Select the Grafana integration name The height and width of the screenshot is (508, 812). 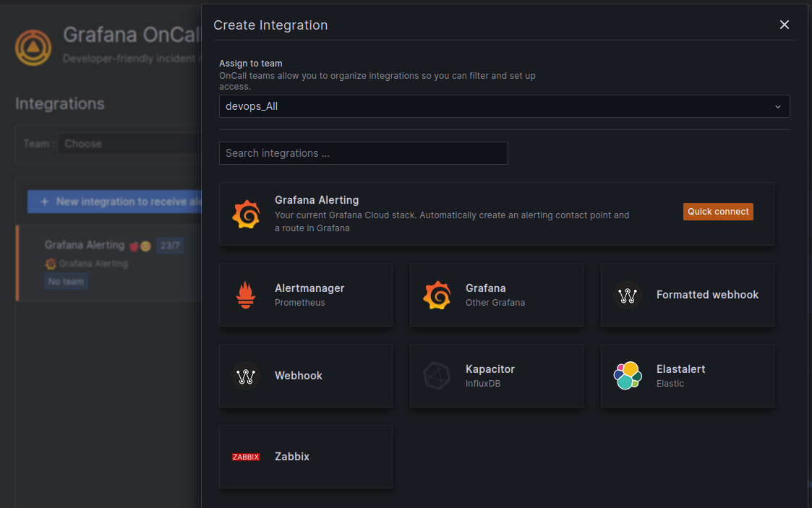[x=485, y=288]
